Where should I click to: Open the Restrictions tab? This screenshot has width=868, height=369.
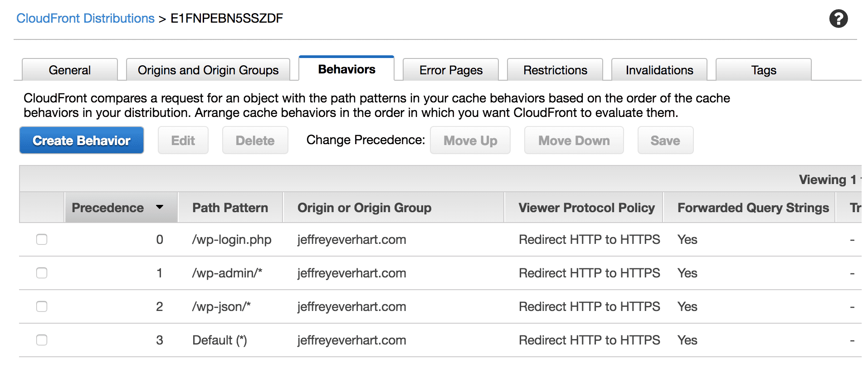(x=555, y=70)
